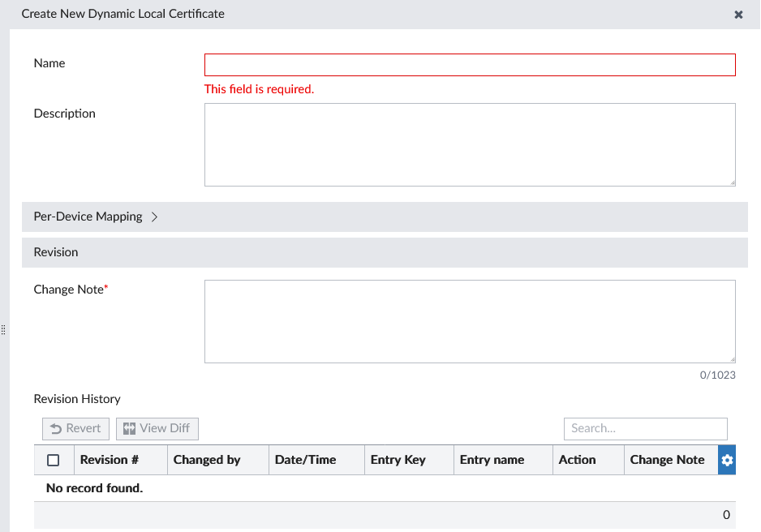This screenshot has width=761, height=532.
Task: Click the Revert button
Action: point(75,429)
